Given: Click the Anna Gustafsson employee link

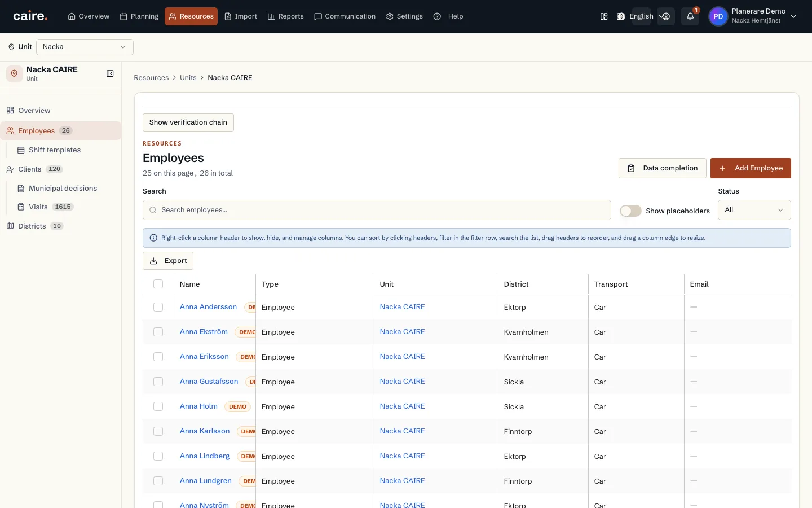Looking at the screenshot, I should click(x=209, y=382).
